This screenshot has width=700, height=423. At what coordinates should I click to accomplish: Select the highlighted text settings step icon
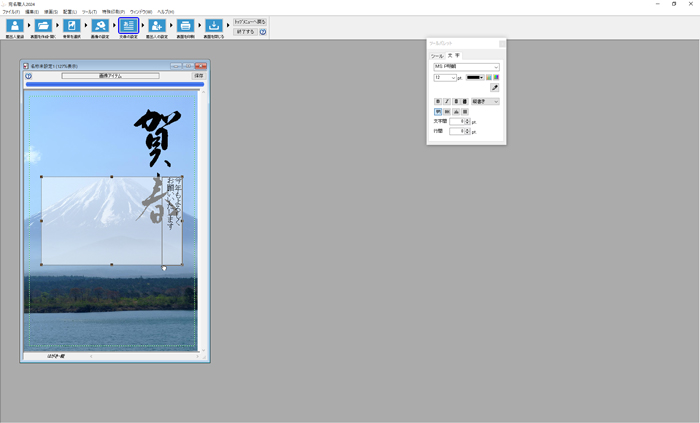tap(129, 26)
